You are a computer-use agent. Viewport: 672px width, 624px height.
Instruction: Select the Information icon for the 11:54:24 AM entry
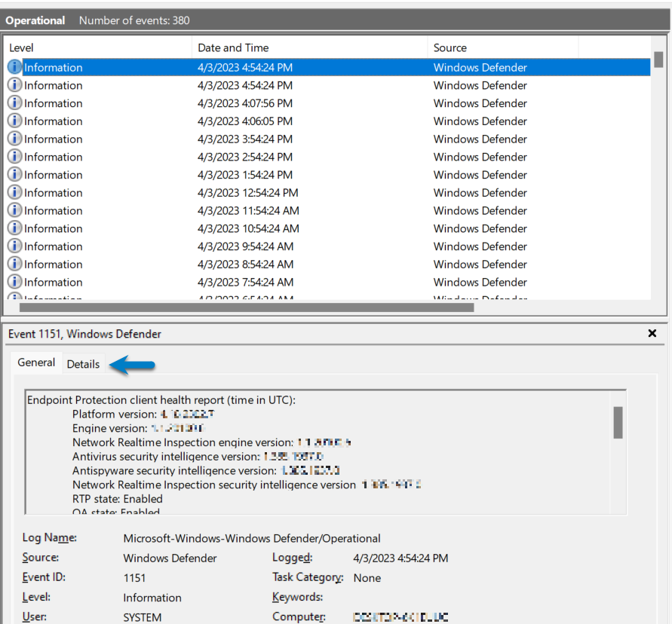tap(14, 210)
